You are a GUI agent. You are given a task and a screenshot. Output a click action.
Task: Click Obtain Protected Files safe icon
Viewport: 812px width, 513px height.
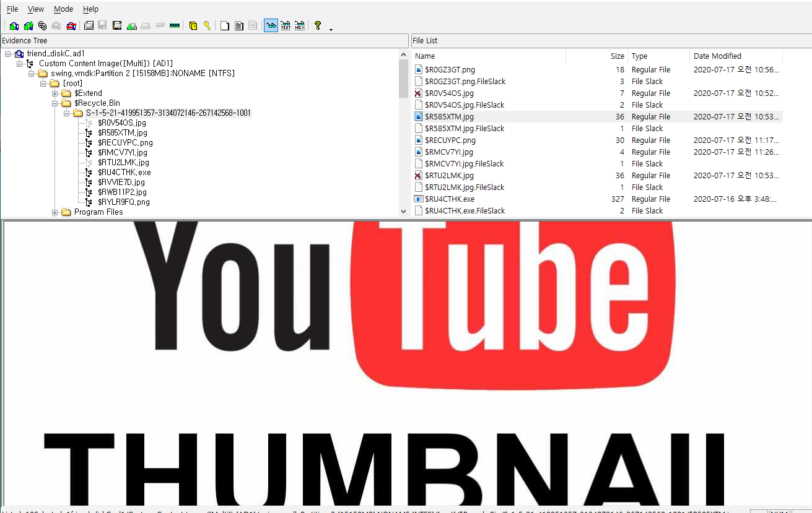pyautogui.click(x=193, y=26)
